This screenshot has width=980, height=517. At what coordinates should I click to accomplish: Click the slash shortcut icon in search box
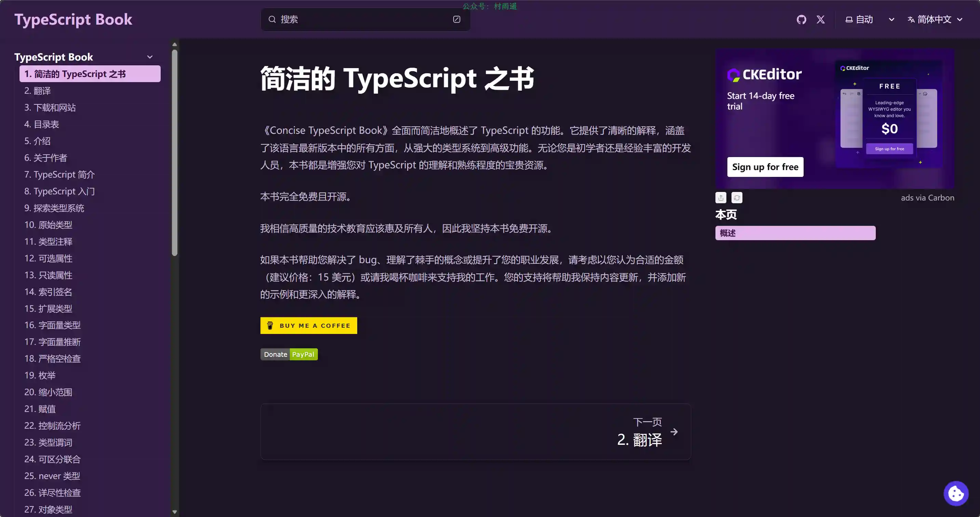pyautogui.click(x=457, y=20)
